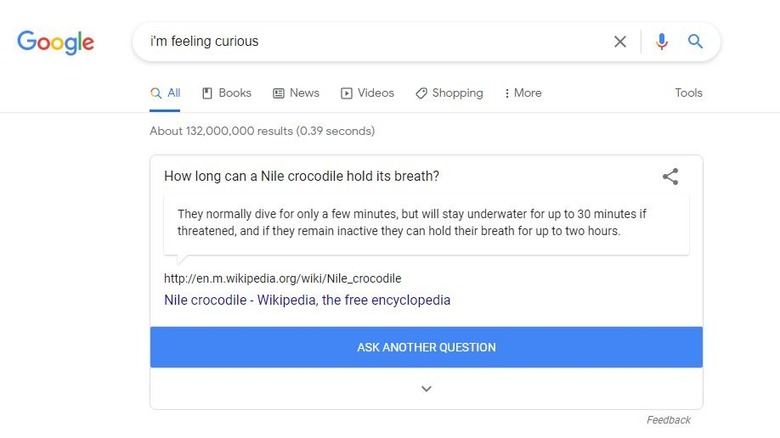Click the Google logo
The image size is (780, 438).
tap(56, 42)
